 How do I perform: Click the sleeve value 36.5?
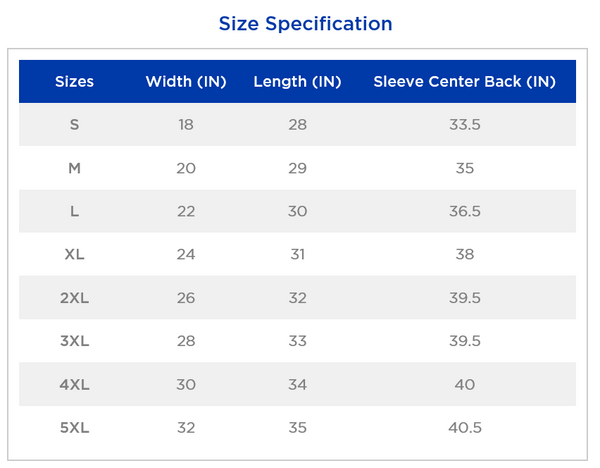click(464, 211)
